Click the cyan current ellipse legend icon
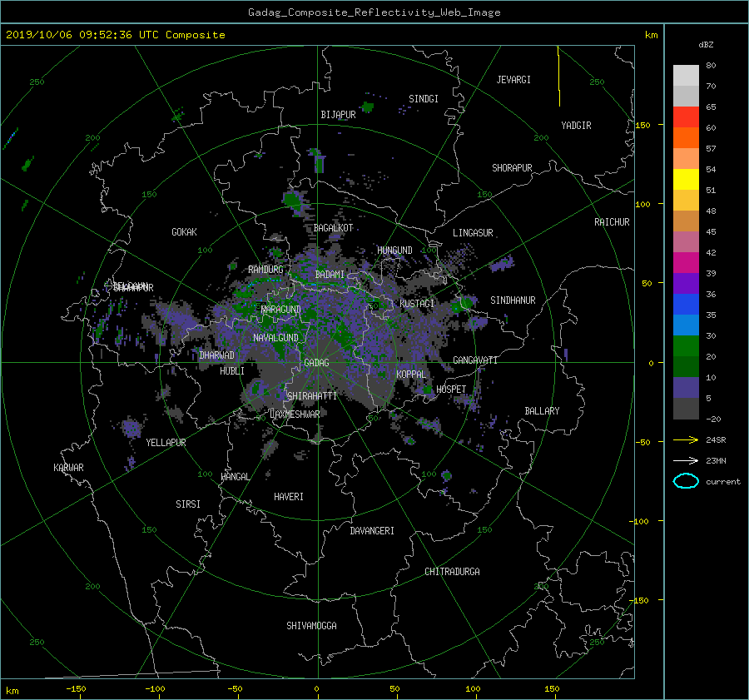Screen dimensions: 749x700 tap(686, 481)
